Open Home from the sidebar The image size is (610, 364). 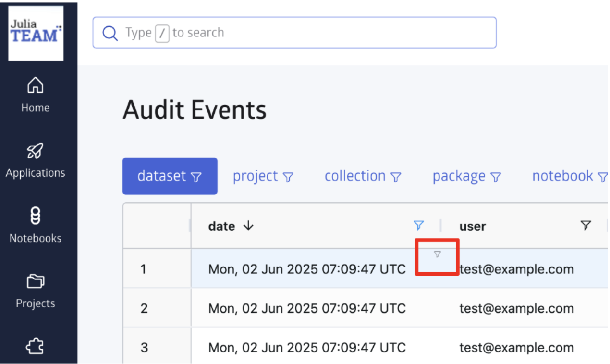point(35,95)
